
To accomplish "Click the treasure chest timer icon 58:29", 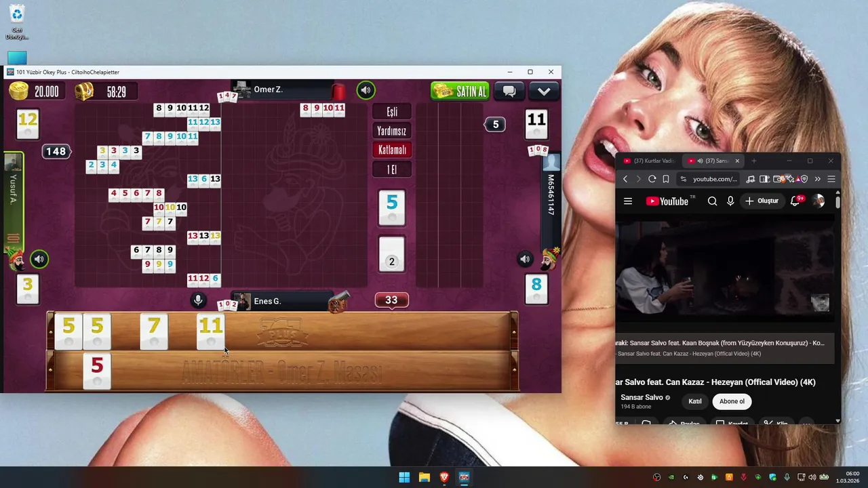I will [84, 91].
